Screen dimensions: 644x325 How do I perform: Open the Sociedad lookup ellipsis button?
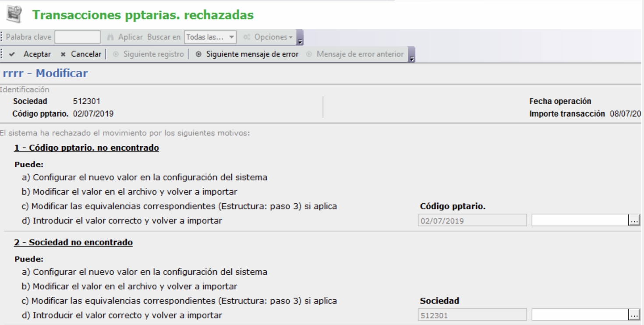click(x=634, y=314)
